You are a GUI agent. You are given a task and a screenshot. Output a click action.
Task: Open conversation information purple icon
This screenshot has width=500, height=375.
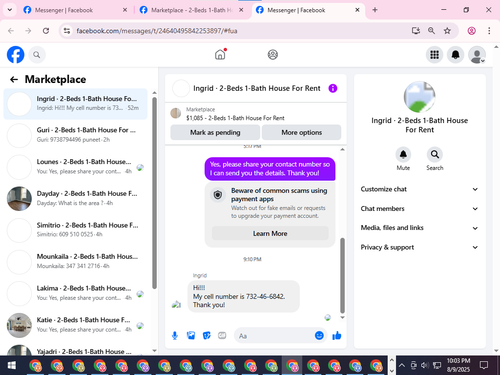coord(333,88)
